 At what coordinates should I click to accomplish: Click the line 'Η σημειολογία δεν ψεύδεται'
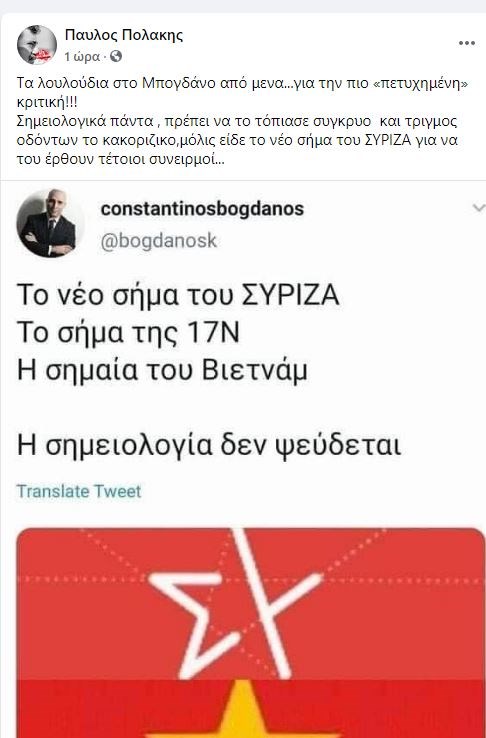pos(209,445)
